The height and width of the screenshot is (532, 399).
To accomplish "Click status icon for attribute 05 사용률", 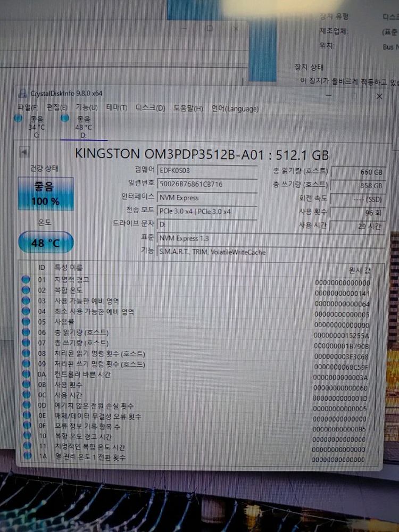I will [26, 322].
